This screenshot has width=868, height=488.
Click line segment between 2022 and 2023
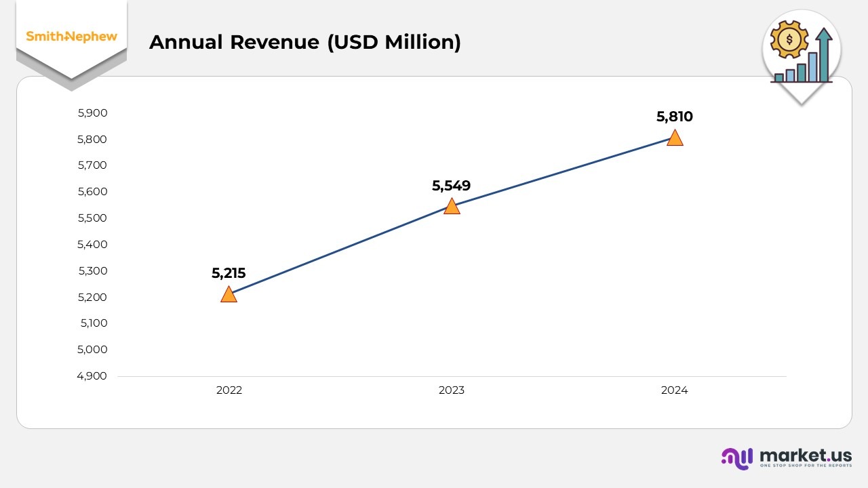340,251
